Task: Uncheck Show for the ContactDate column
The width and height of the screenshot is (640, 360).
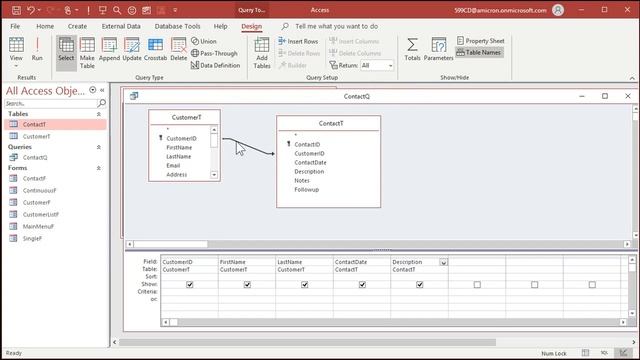Action: (x=362, y=284)
